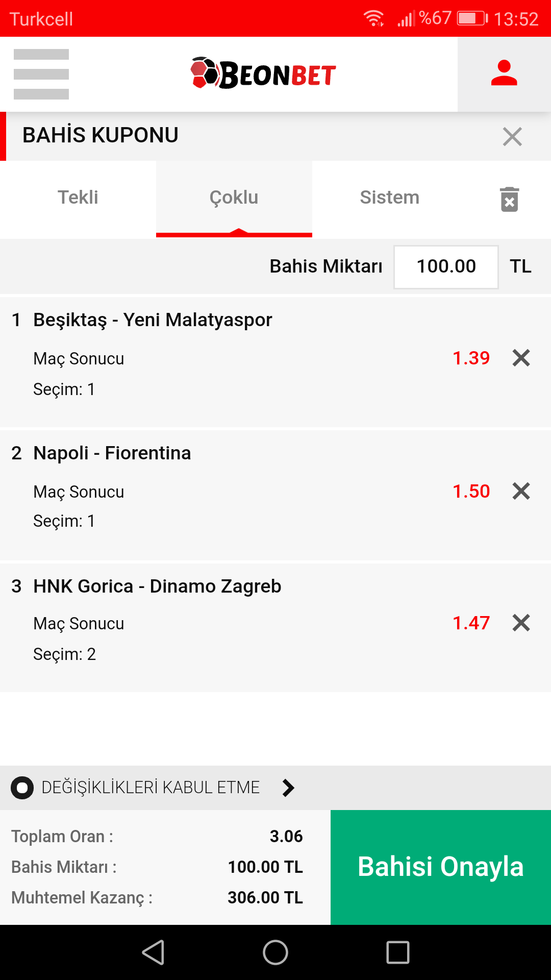The width and height of the screenshot is (551, 980).
Task: Open the Napoli - Fiorentina match title
Action: (112, 453)
